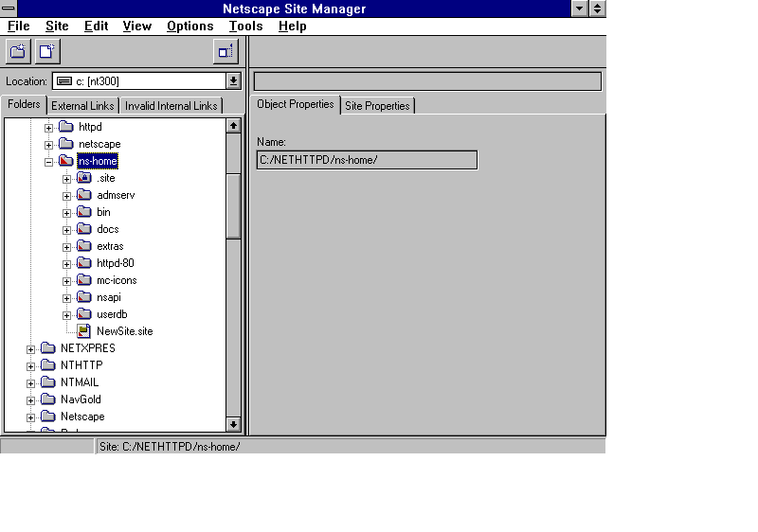The width and height of the screenshot is (758, 532).
Task: Click the toolbar button at right end
Action: pos(226,52)
